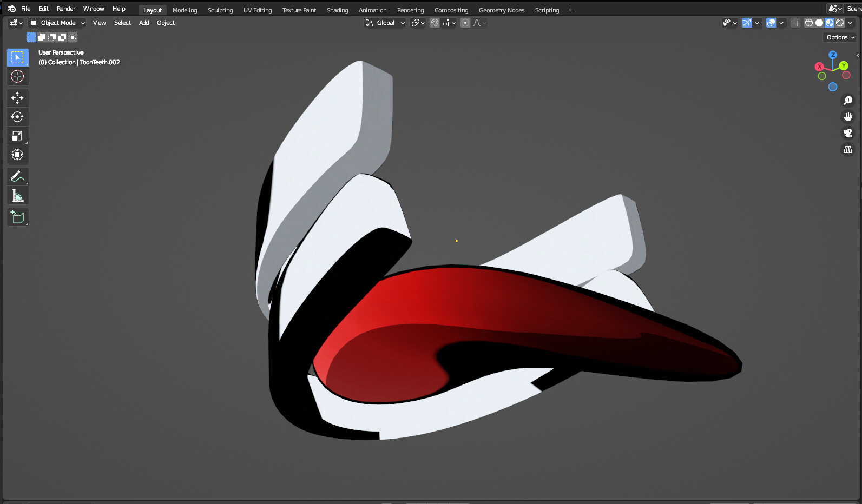862x504 pixels.
Task: Switch to Geometry Nodes workspace tab
Action: [502, 10]
